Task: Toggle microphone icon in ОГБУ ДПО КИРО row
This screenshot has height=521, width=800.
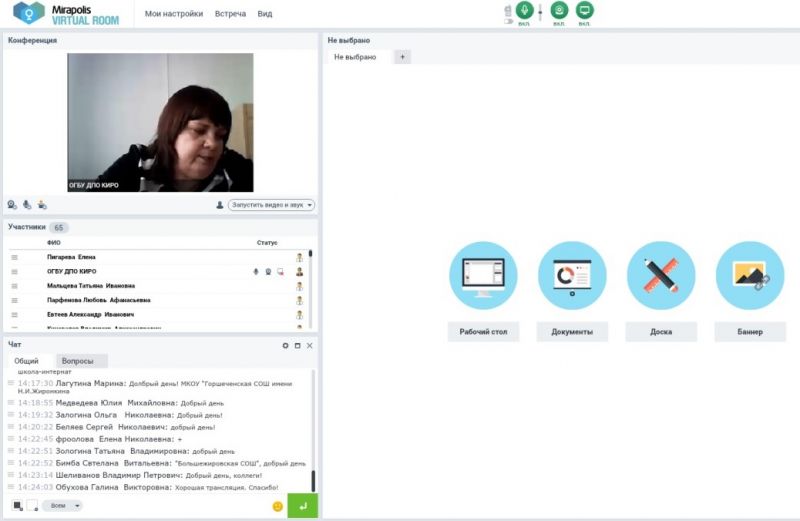Action: coord(256,271)
